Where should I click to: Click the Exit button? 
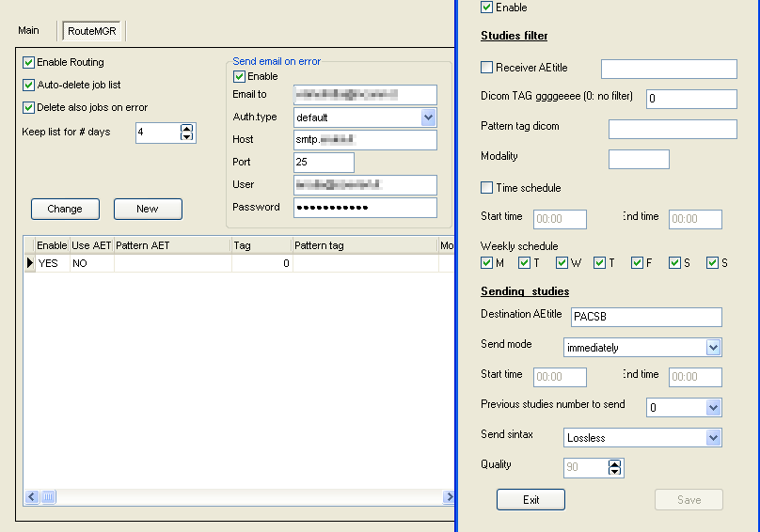[x=530, y=499]
